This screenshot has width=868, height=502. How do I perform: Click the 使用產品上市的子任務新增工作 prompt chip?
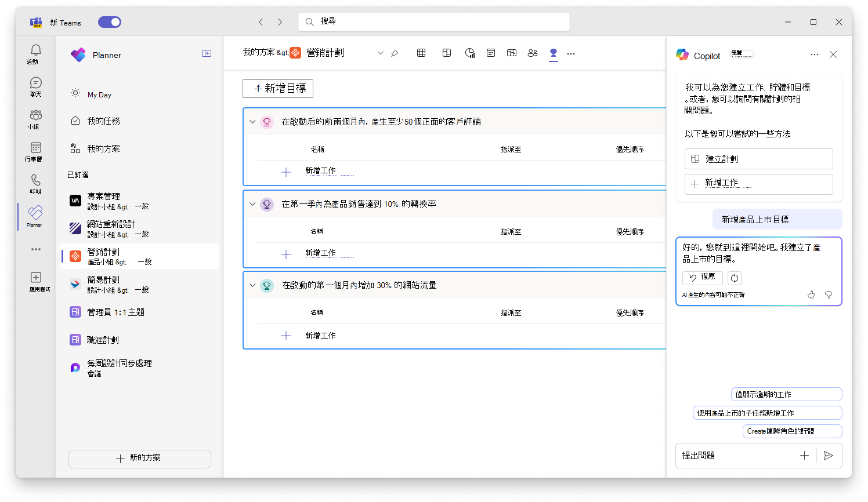[x=768, y=413]
